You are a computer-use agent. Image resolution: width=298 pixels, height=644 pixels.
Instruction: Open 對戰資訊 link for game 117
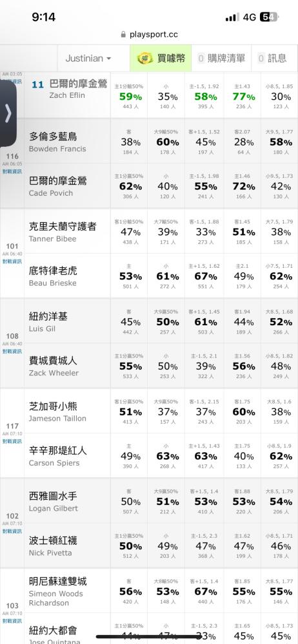pyautogui.click(x=12, y=442)
